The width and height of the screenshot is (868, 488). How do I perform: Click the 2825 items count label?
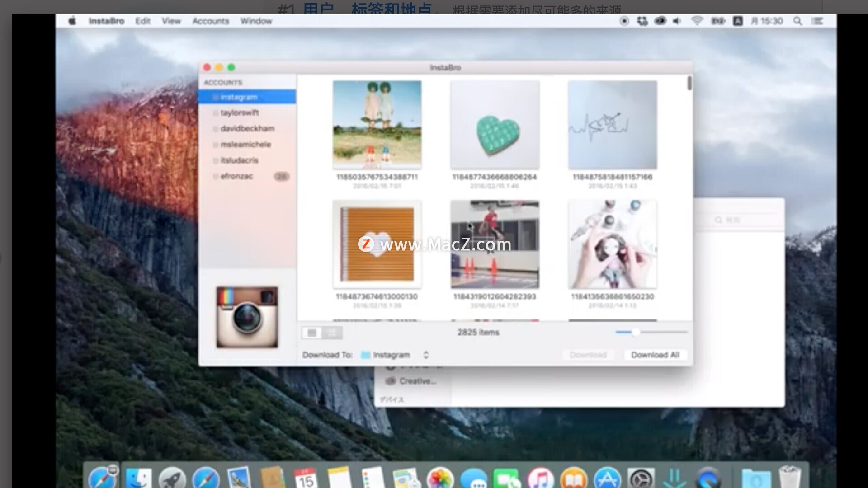pos(478,332)
